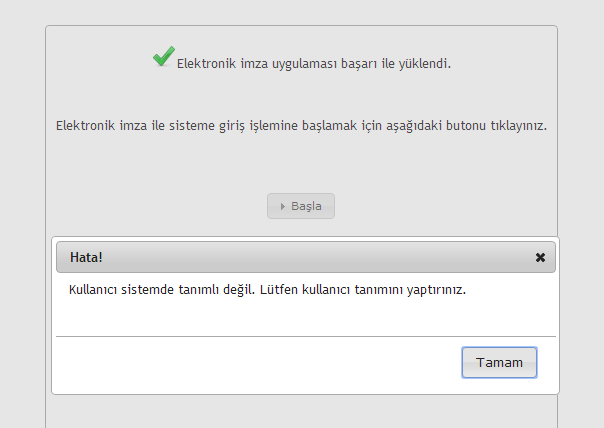
Task: Click the green success checkmark icon
Action: 163,58
